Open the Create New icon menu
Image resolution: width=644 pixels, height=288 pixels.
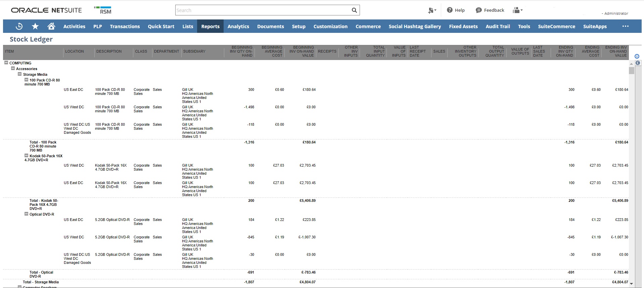432,10
